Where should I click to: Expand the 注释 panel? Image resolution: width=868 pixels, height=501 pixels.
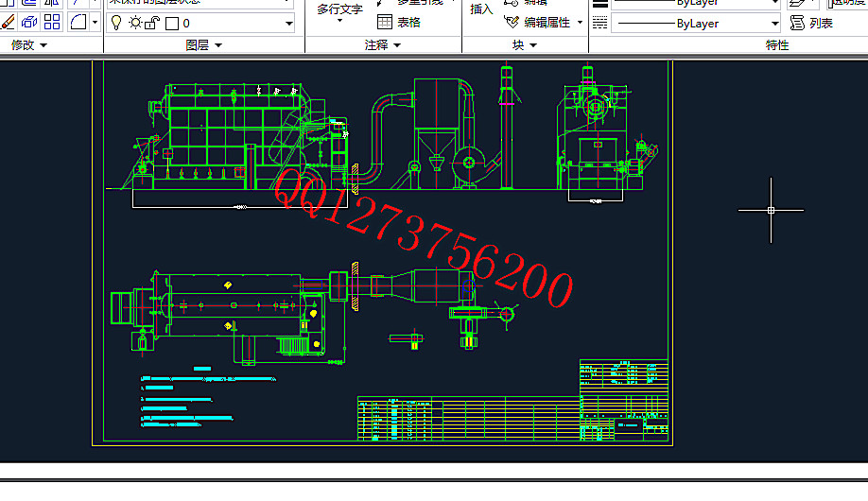(x=382, y=44)
